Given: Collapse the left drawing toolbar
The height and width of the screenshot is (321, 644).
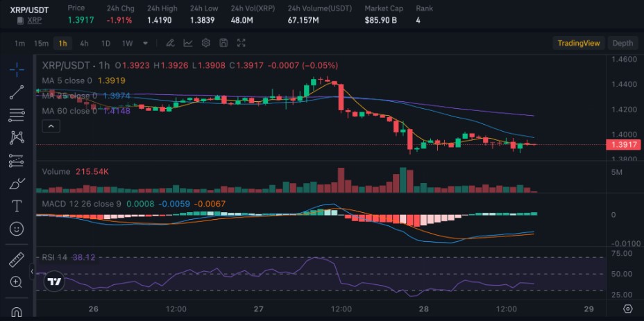Looking at the screenshot, I should [32, 271].
